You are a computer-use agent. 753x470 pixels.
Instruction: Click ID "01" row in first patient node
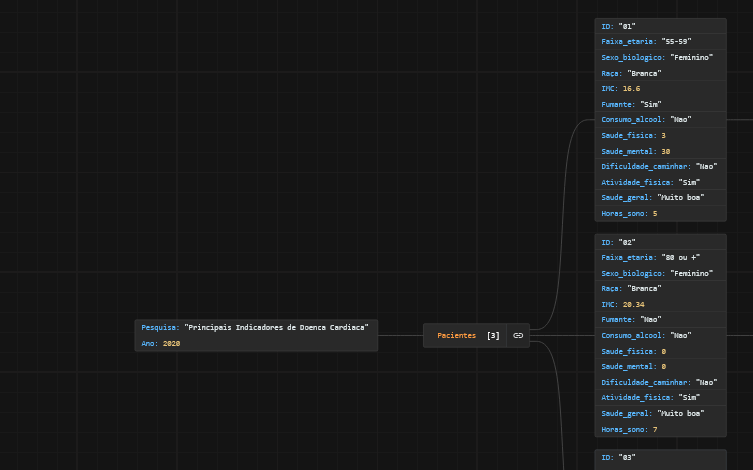tap(660, 26)
